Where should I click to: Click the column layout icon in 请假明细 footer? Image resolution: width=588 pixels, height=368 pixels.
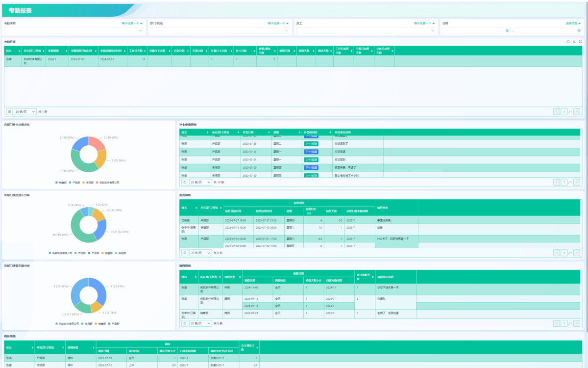(185, 324)
